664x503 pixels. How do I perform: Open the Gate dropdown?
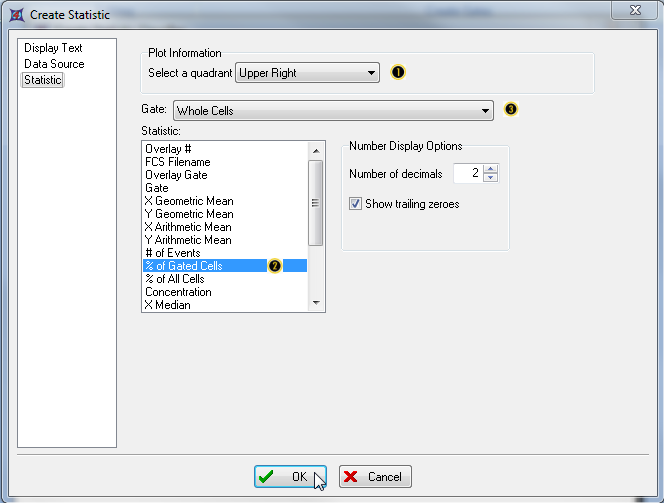pyautogui.click(x=333, y=111)
